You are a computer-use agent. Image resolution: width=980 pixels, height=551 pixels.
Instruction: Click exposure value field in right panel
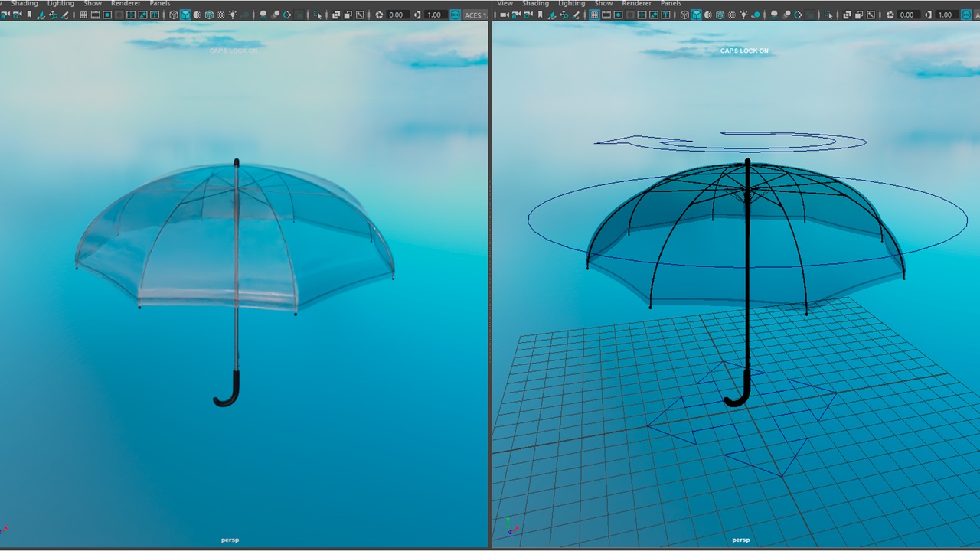tap(907, 15)
